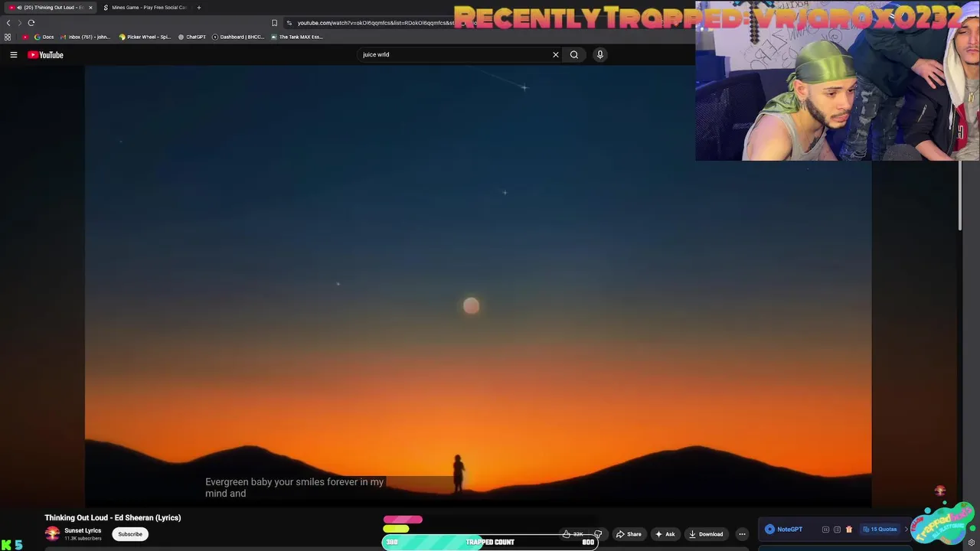
Task: Expand NoteGPT panel with the chevron
Action: coord(906,529)
